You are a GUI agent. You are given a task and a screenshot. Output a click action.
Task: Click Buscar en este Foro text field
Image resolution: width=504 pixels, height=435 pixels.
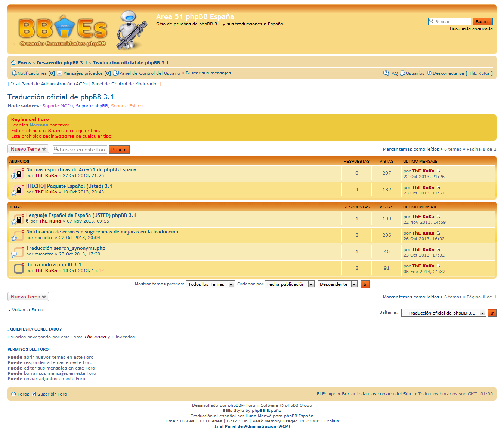click(x=80, y=150)
